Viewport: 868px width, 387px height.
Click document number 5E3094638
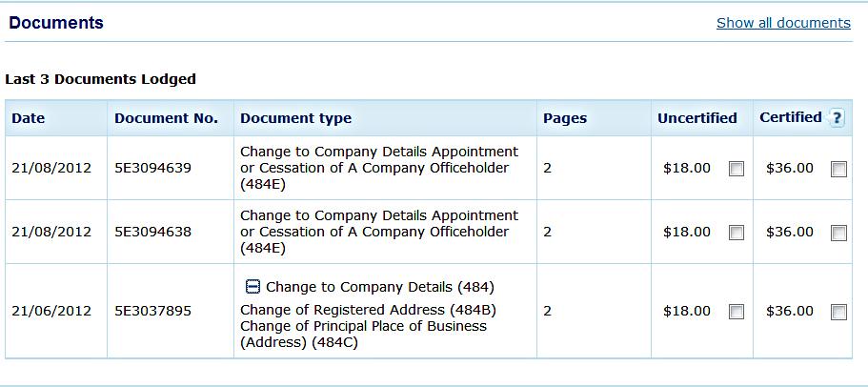(152, 232)
